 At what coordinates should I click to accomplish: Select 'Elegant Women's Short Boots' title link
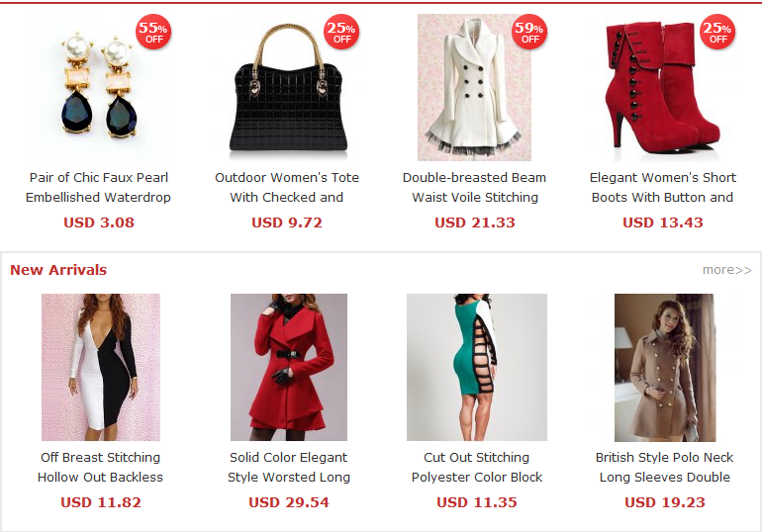(662, 187)
